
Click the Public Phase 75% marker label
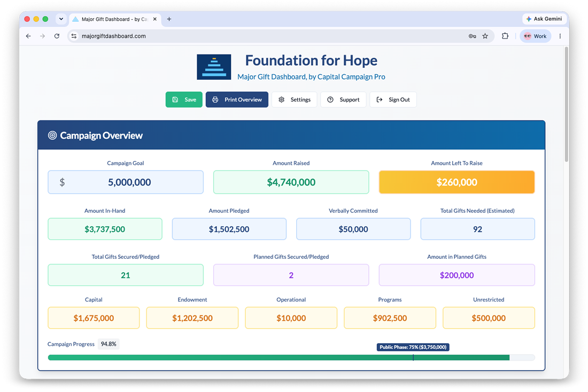[x=413, y=347]
